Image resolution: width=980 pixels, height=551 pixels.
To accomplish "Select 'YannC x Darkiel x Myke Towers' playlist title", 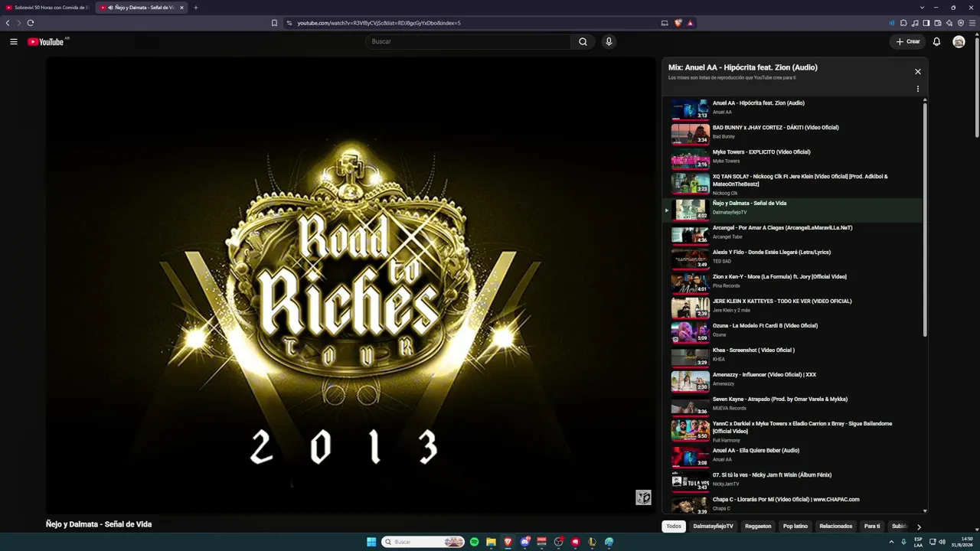I will pos(802,427).
